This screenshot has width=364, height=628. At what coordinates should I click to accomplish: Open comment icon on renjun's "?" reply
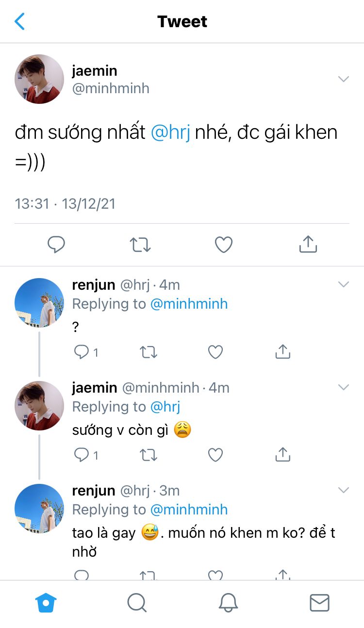coord(82,352)
